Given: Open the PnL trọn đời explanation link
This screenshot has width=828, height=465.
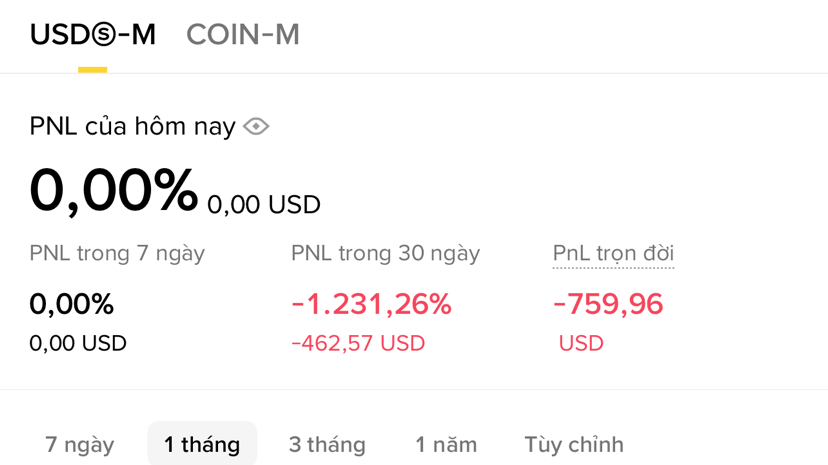Looking at the screenshot, I should 613,254.
